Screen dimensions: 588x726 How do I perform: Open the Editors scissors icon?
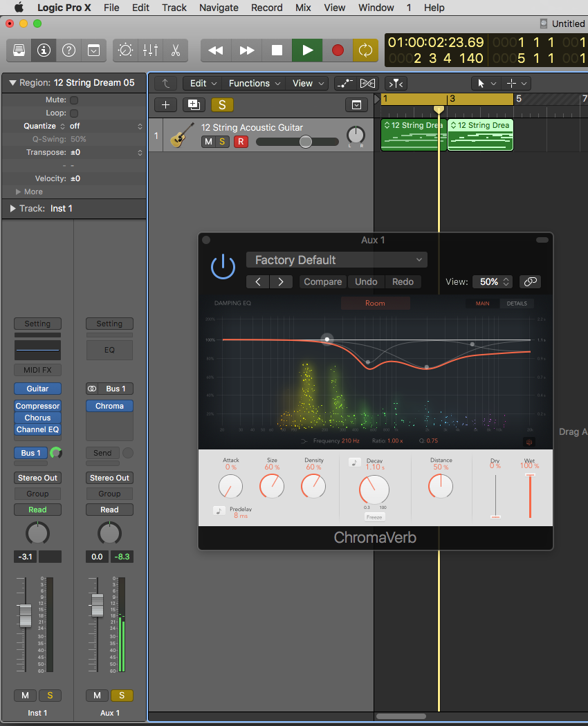tap(175, 50)
